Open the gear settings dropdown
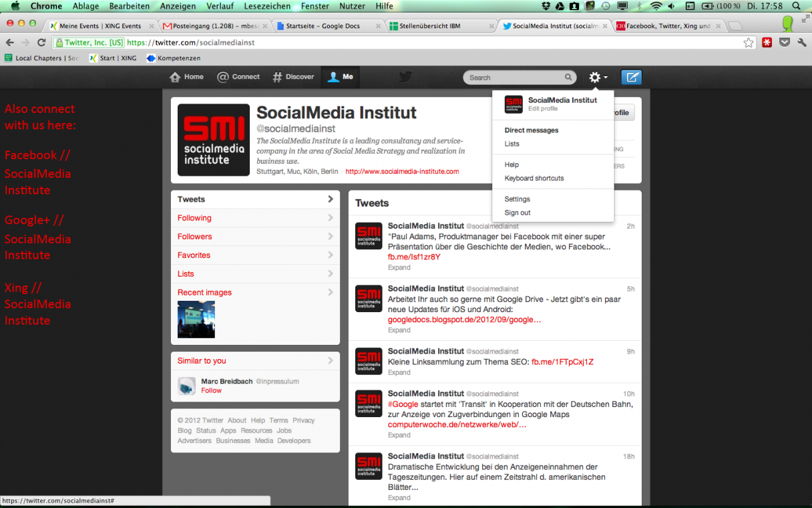Image resolution: width=812 pixels, height=508 pixels. click(x=598, y=78)
